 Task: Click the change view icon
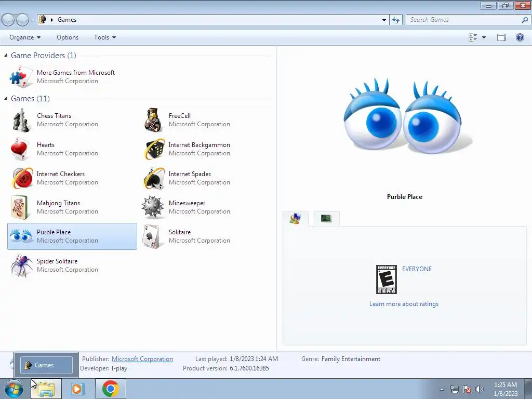(x=473, y=37)
